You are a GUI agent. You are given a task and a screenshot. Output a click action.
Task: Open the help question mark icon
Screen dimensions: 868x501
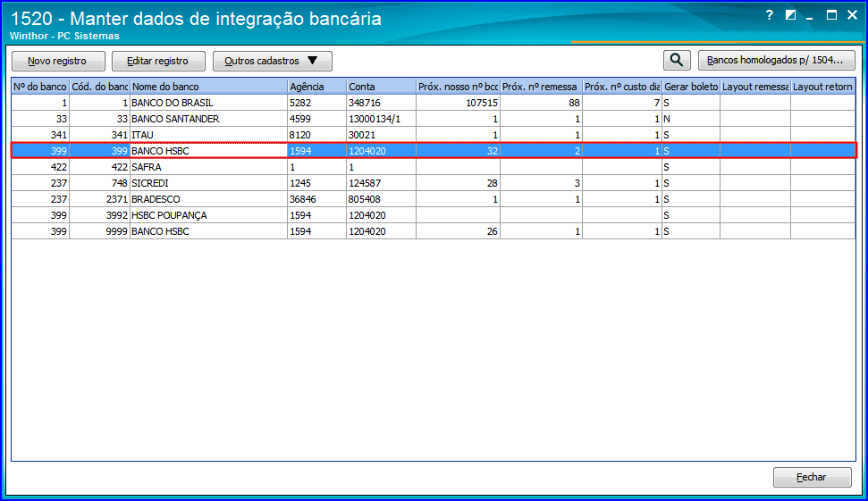point(770,15)
